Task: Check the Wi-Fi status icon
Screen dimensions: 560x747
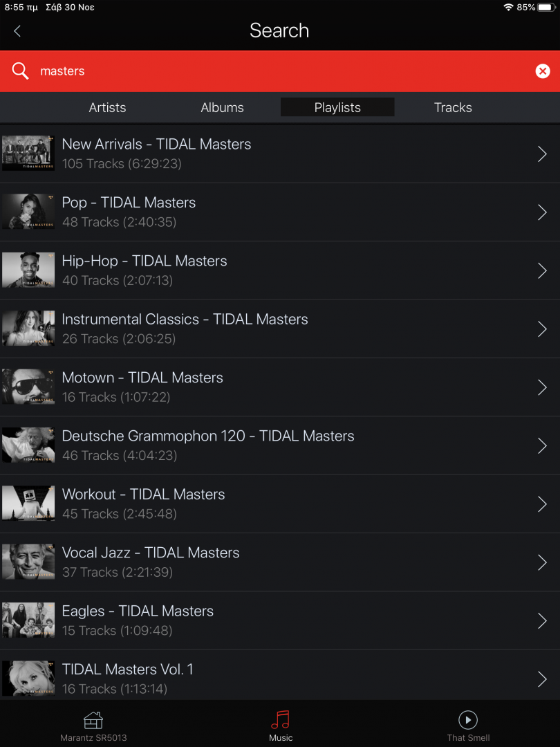Action: (509, 7)
